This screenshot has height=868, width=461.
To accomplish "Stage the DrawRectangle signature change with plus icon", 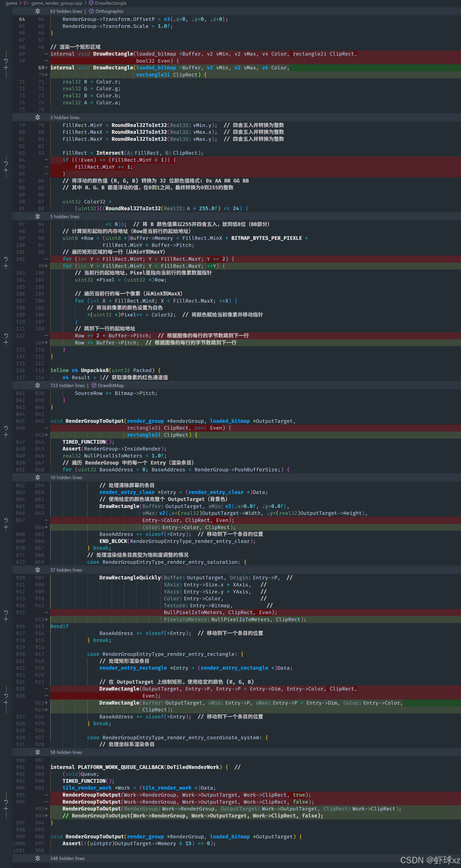I will [x=6, y=68].
